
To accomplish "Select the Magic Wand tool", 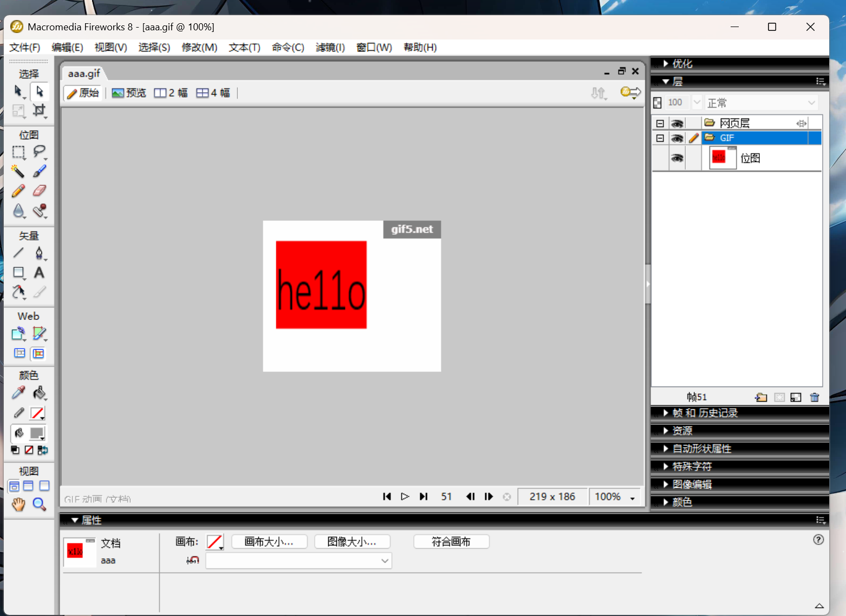I will (18, 172).
